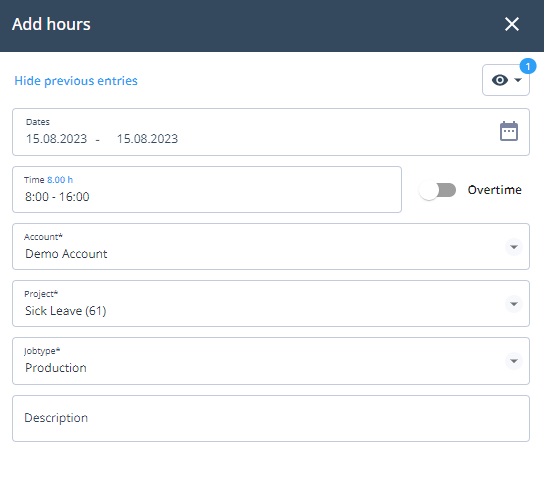Expand the caret beside the eye icon
Image resolution: width=544 pixels, height=486 pixels.
coord(518,80)
